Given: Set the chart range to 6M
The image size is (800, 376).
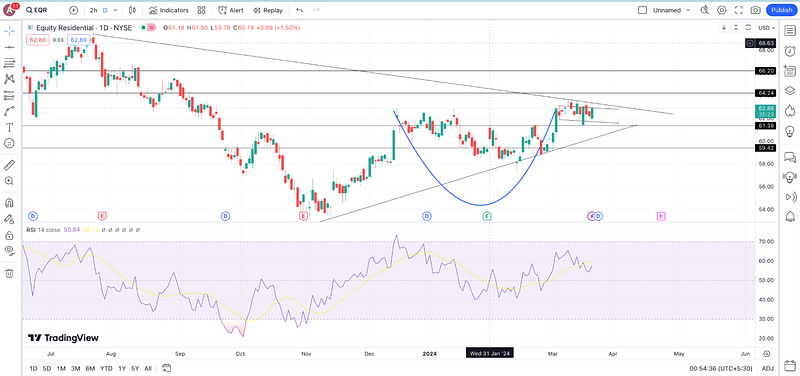Looking at the screenshot, I should (90, 368).
